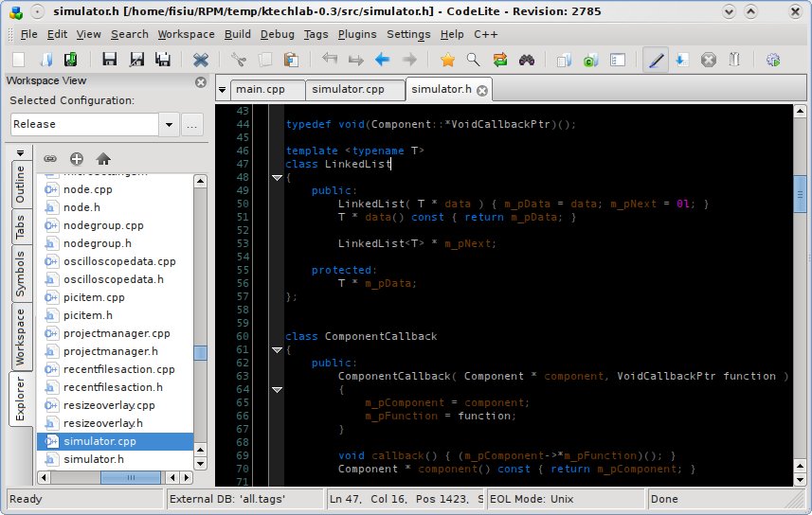The width and height of the screenshot is (812, 515).
Task: Open Find in Files with binoculars icon
Action: coord(527,60)
